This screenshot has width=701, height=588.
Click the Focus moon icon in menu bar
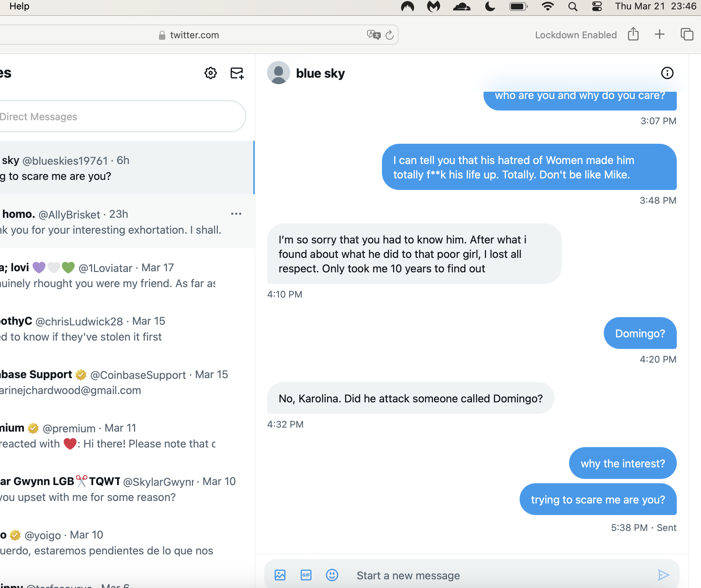490,7
